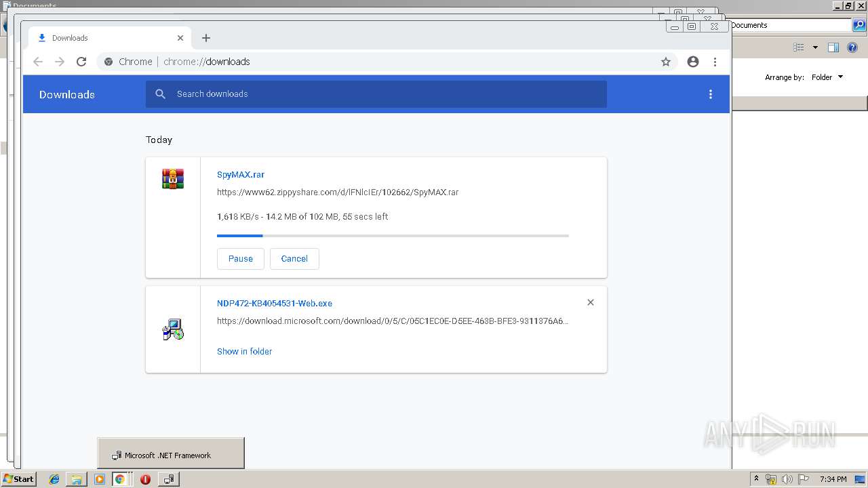The image size is (868, 488).
Task: Click the Today date heading
Action: pyautogui.click(x=159, y=140)
